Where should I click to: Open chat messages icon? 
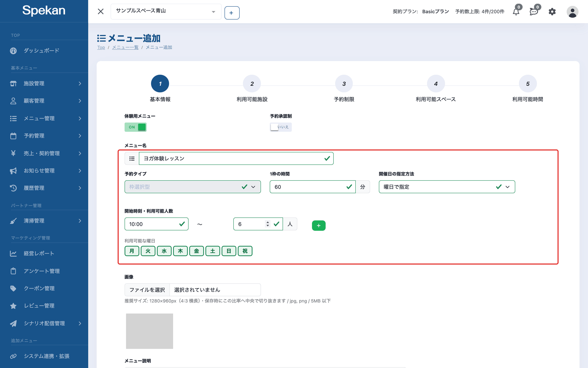[534, 12]
